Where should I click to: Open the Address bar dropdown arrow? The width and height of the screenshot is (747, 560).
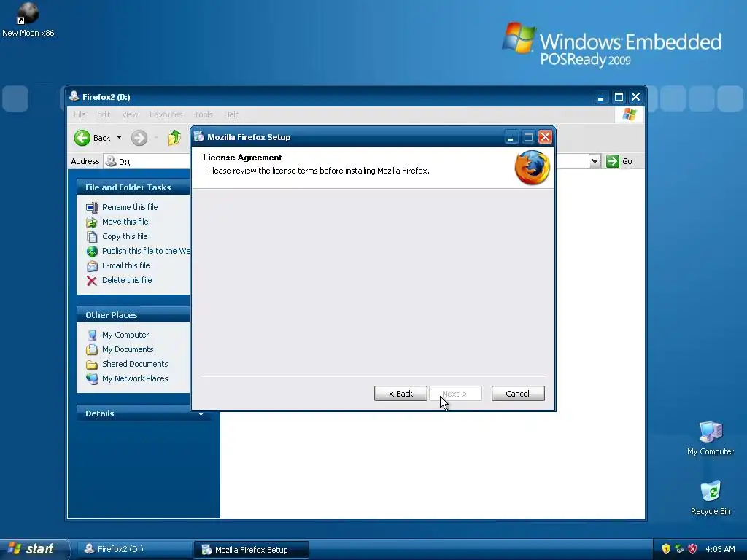pos(595,161)
